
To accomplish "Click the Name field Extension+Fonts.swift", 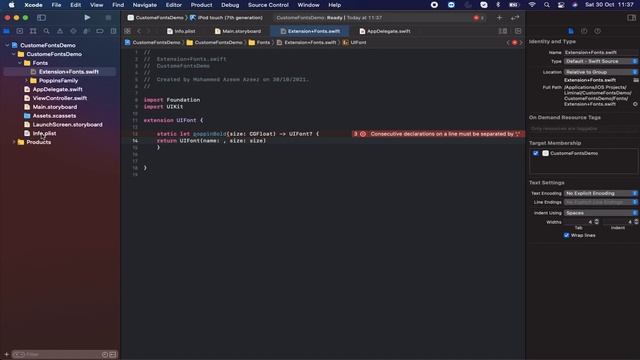I will (601, 52).
